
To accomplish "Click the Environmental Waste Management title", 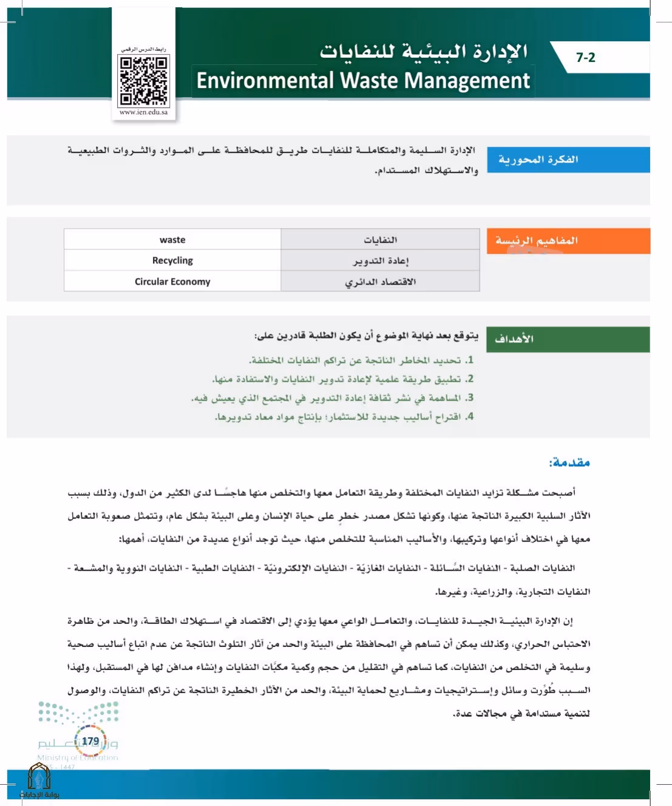I will click(x=363, y=81).
